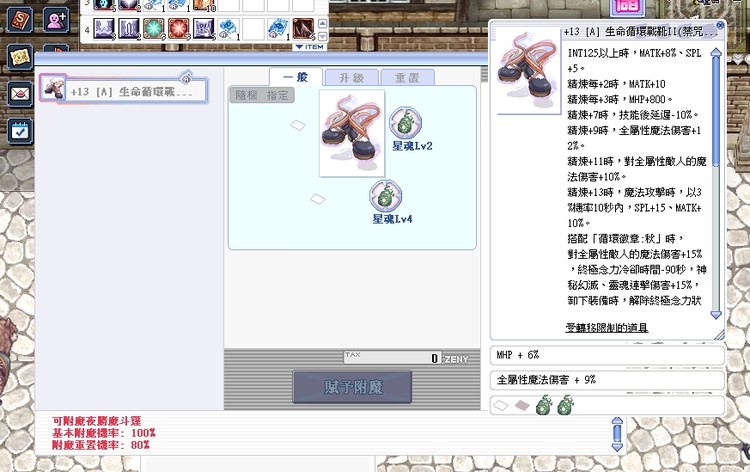
Task: Click the add friend icon
Action: coord(56,20)
